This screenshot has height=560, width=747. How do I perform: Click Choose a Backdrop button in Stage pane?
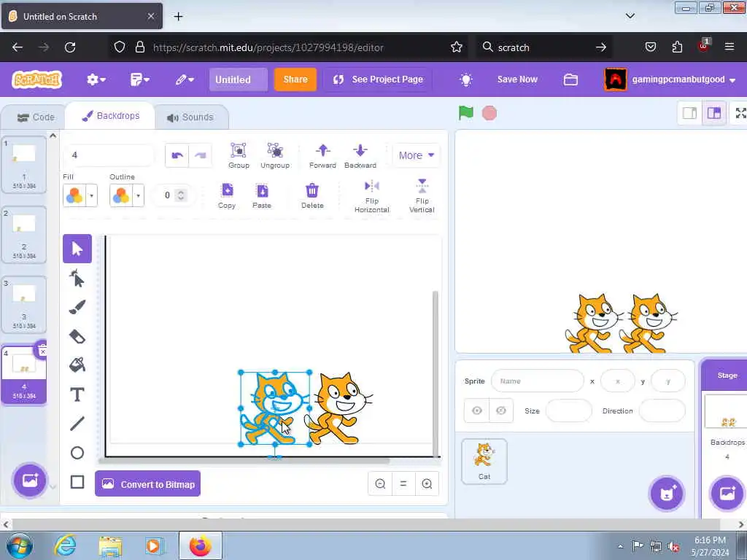(x=727, y=494)
